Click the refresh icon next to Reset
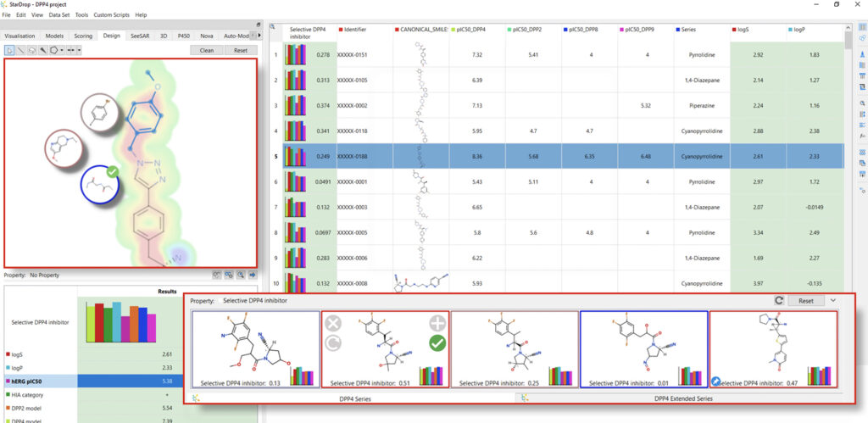This screenshot has height=423, width=868. coord(778,300)
